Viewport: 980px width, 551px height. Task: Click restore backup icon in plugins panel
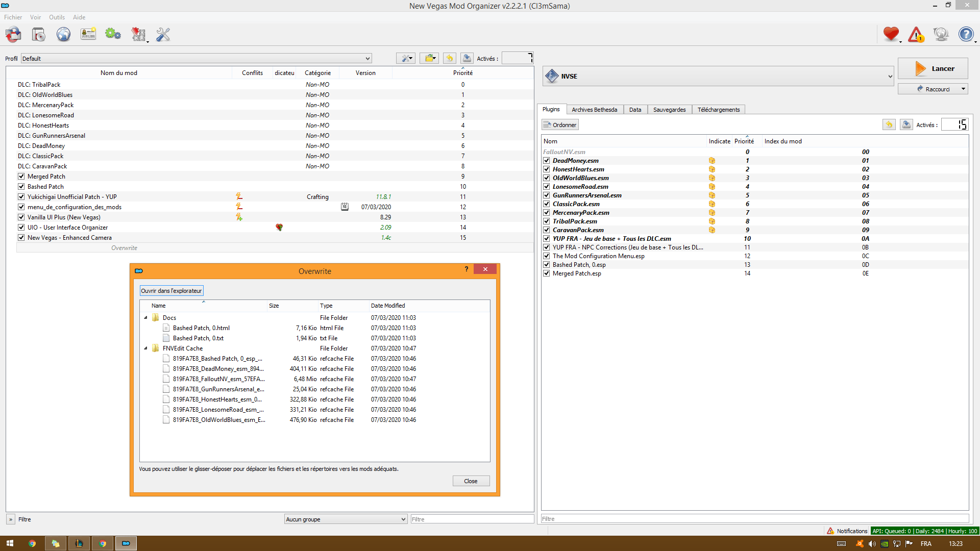(889, 124)
